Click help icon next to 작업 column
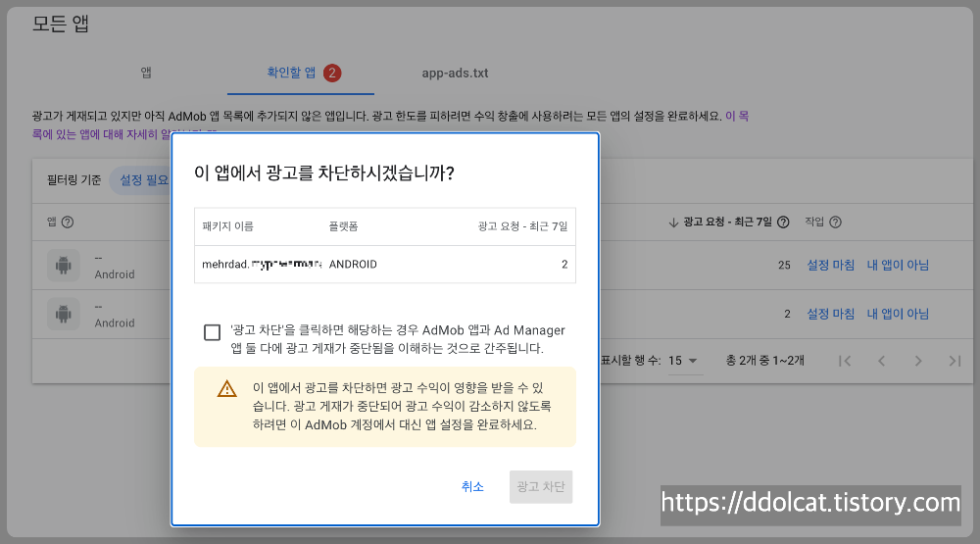The image size is (980, 544). pyautogui.click(x=835, y=223)
